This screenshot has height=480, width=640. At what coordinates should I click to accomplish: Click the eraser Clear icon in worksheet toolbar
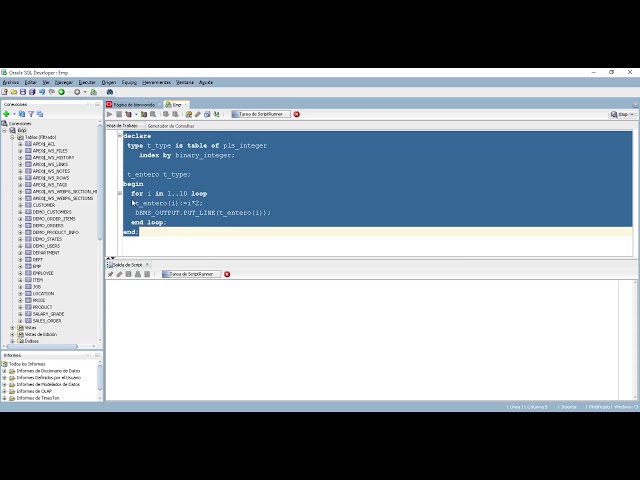198,114
